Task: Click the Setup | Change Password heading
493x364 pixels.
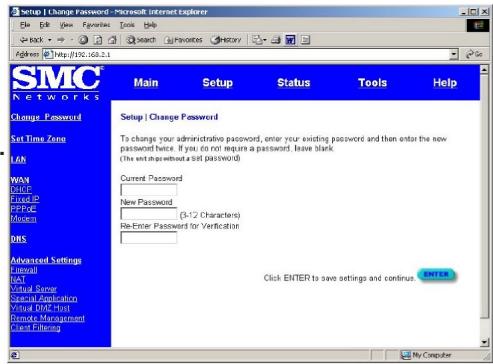Action: tap(169, 117)
